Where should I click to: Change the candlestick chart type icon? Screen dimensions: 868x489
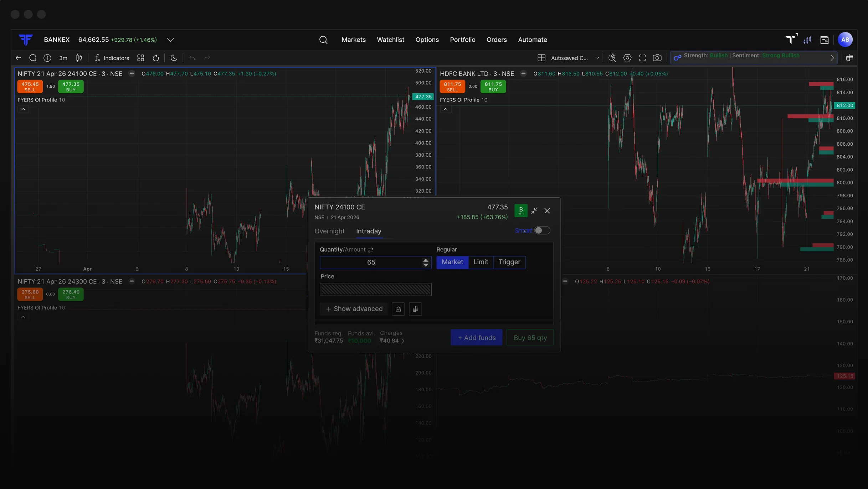tap(79, 58)
